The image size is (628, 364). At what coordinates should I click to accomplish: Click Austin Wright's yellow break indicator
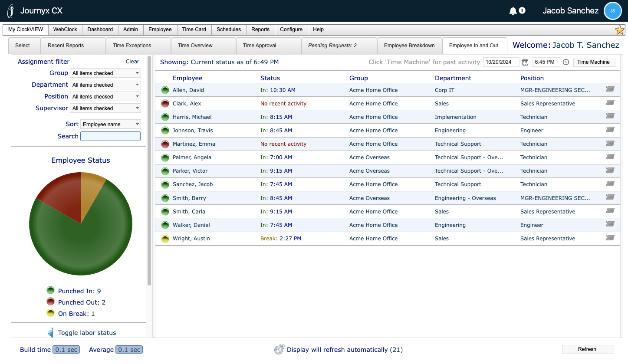pyautogui.click(x=165, y=239)
